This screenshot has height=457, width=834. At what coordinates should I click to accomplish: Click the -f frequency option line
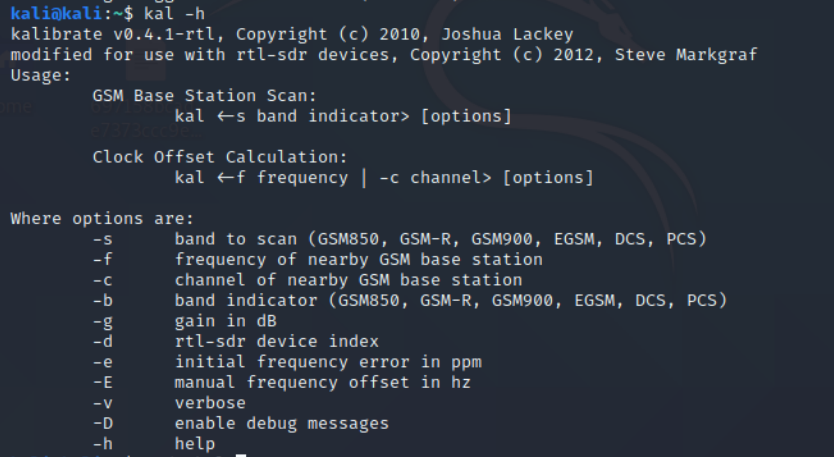[318, 259]
